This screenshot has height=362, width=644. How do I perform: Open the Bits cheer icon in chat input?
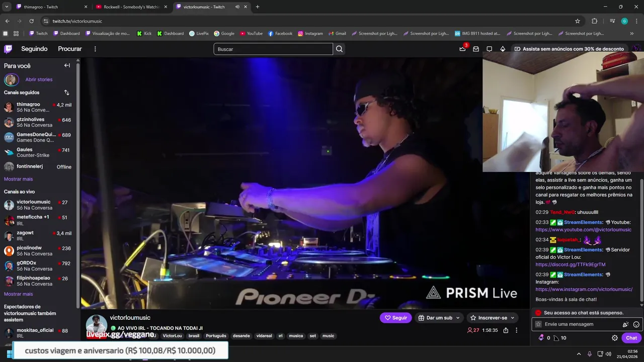tap(626, 324)
